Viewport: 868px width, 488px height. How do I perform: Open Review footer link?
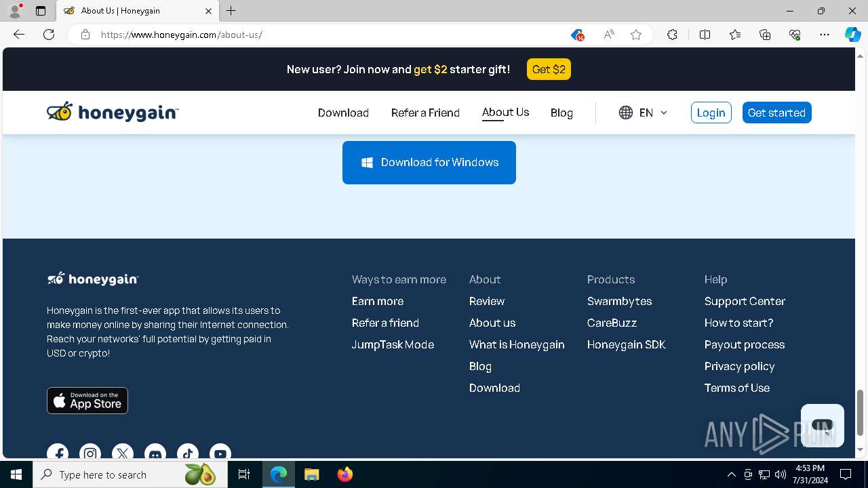pyautogui.click(x=487, y=301)
